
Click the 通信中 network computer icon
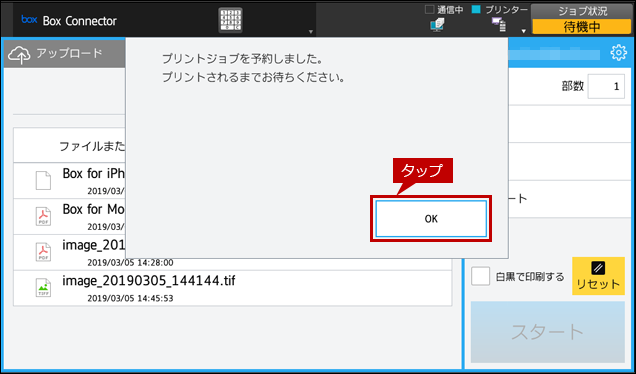coord(437,25)
